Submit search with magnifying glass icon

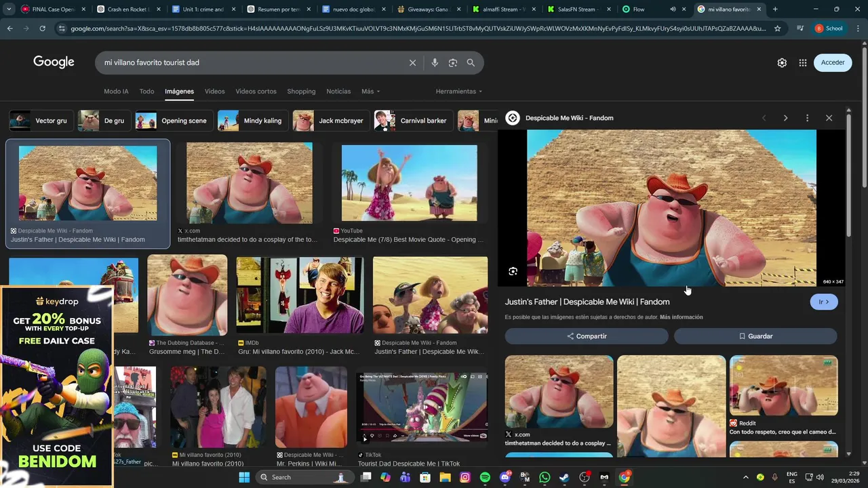pos(471,62)
